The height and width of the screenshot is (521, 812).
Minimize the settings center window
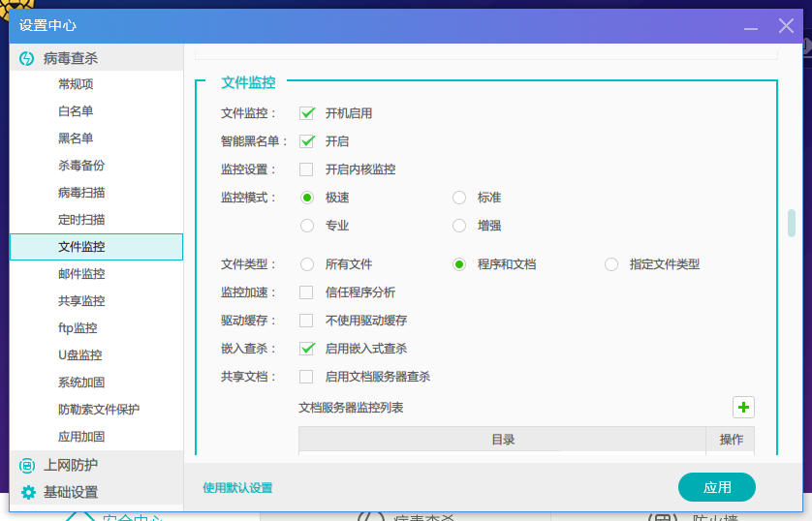click(747, 26)
